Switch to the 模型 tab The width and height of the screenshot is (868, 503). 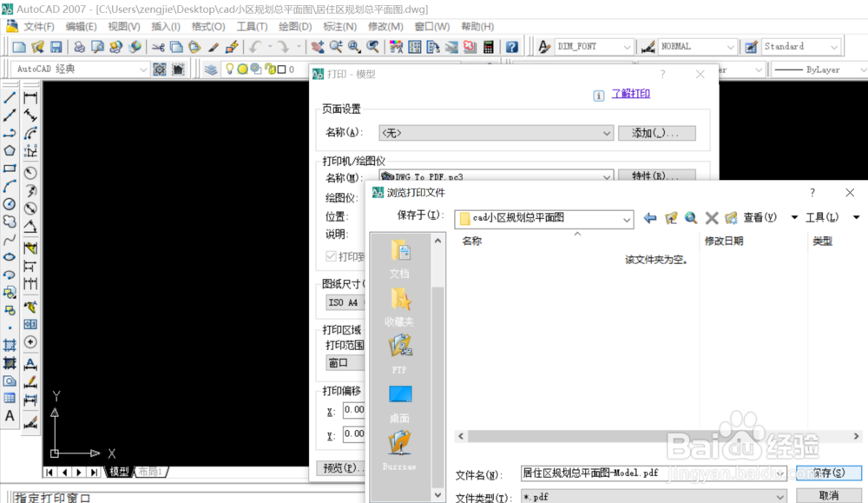pyautogui.click(x=119, y=472)
